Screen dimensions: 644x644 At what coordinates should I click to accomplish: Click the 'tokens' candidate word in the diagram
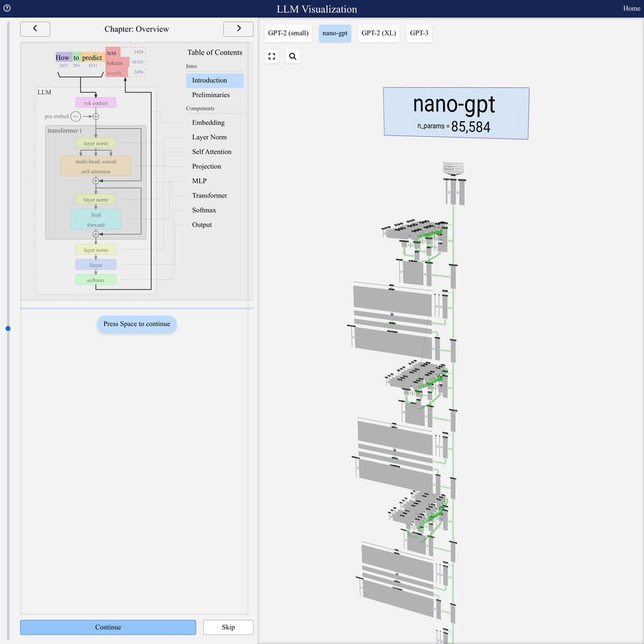(115, 63)
